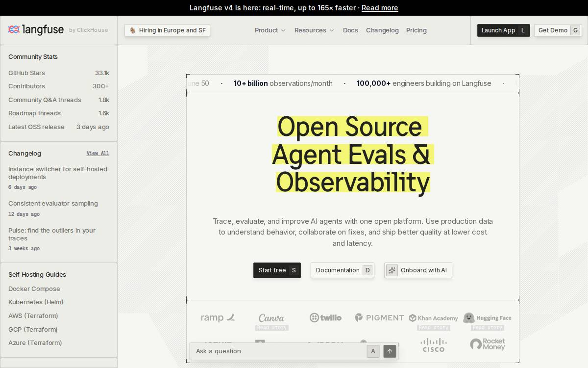588x368 pixels.
Task: Open Contributors stat row
Action: [59, 86]
